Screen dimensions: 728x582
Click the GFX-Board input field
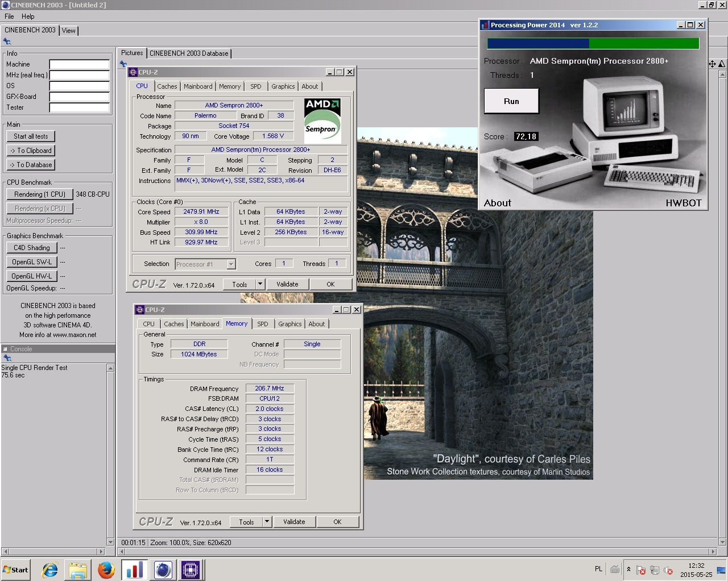[80, 97]
